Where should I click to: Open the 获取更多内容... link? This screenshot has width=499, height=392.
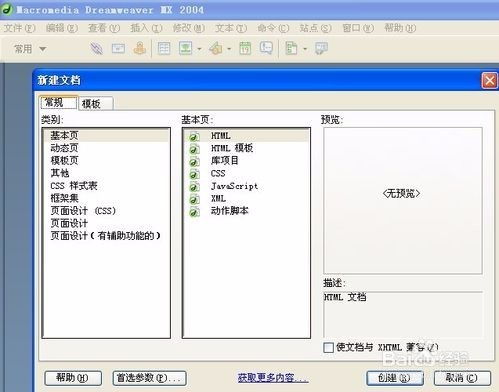(273, 378)
